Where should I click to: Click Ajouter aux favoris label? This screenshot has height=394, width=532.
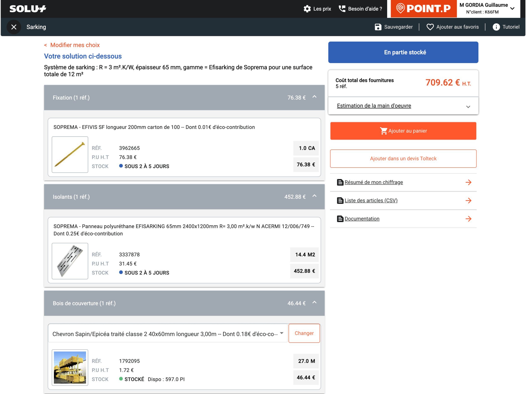click(457, 27)
